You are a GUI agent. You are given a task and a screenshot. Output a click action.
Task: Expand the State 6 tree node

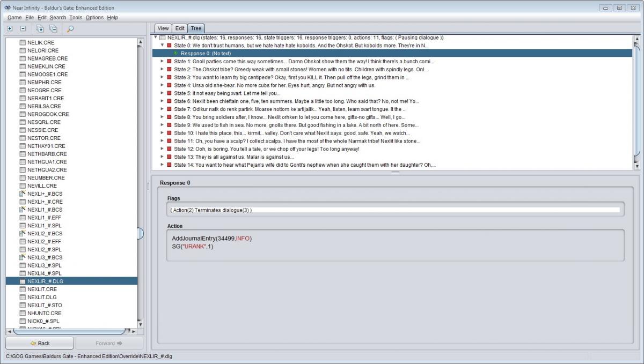click(162, 101)
